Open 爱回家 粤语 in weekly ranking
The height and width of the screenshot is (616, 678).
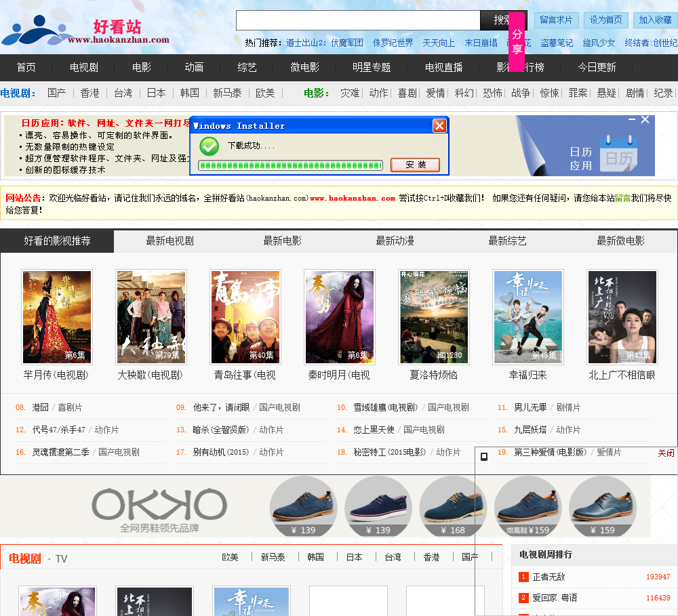pos(555,598)
